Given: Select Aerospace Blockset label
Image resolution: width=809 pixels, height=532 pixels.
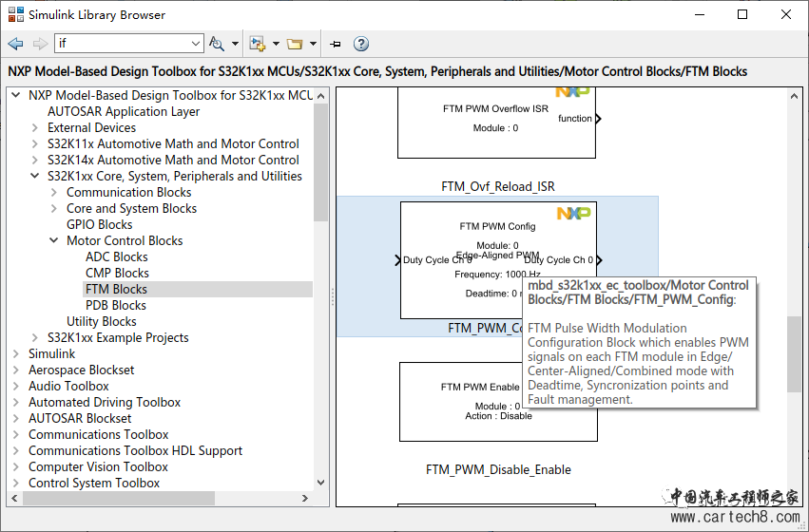Looking at the screenshot, I should [x=81, y=370].
